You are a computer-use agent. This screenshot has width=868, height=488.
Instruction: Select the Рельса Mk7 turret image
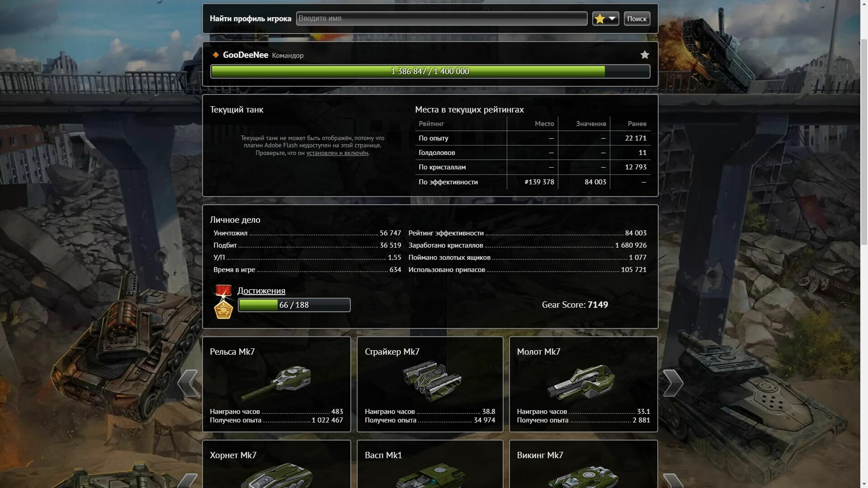276,383
